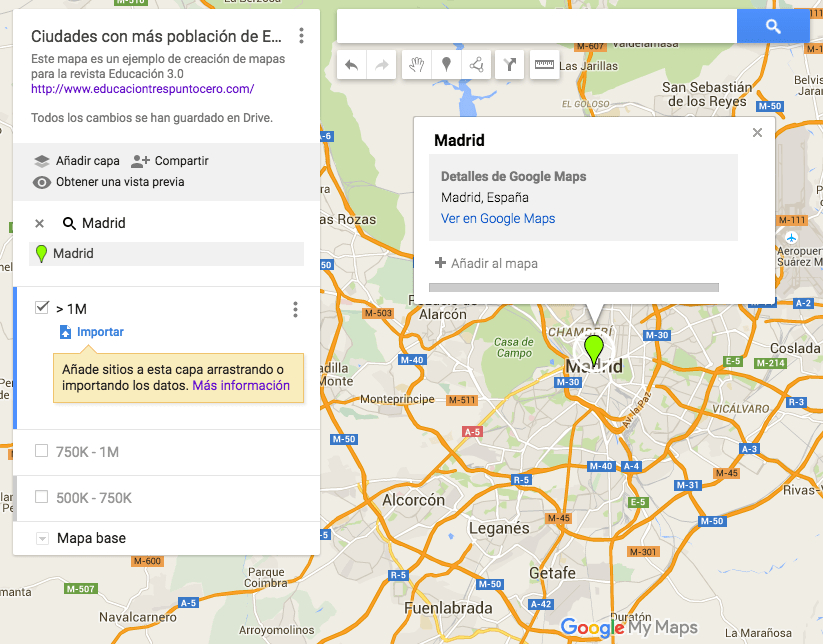
Task: Click the redo arrow in toolbar
Action: pyautogui.click(x=382, y=65)
